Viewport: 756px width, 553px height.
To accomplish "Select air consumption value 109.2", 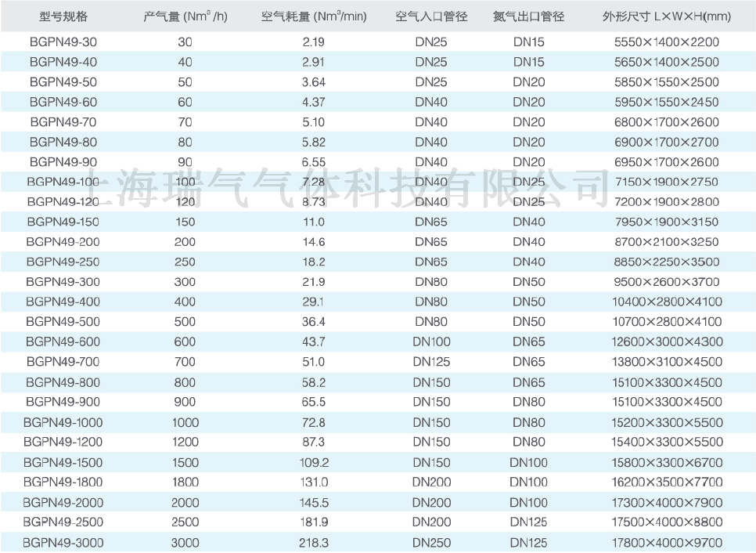I will (x=313, y=462).
